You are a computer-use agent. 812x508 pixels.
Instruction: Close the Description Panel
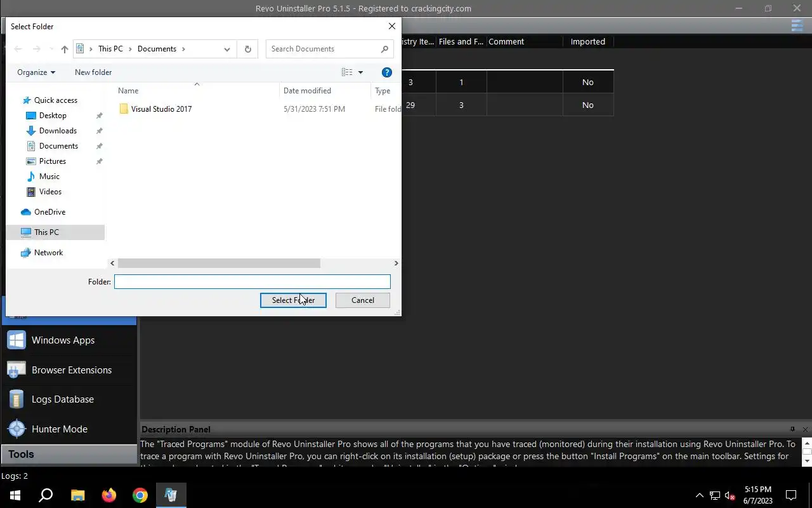[805, 429]
